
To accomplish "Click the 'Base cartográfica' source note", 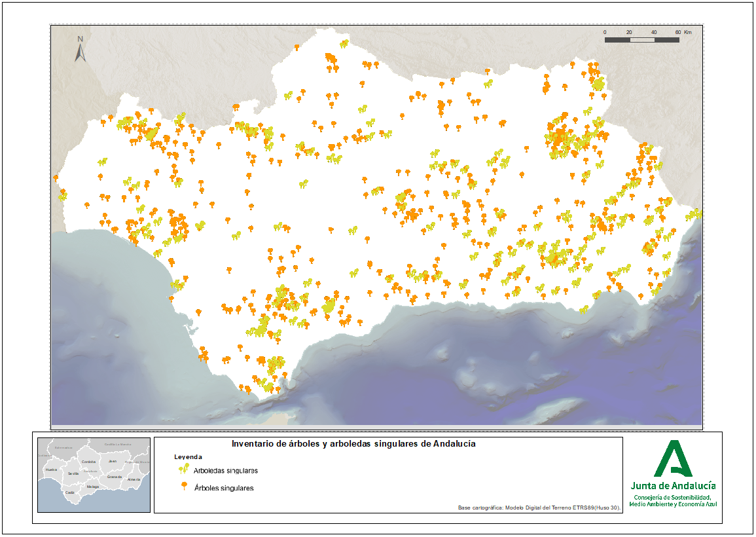I will point(539,508).
